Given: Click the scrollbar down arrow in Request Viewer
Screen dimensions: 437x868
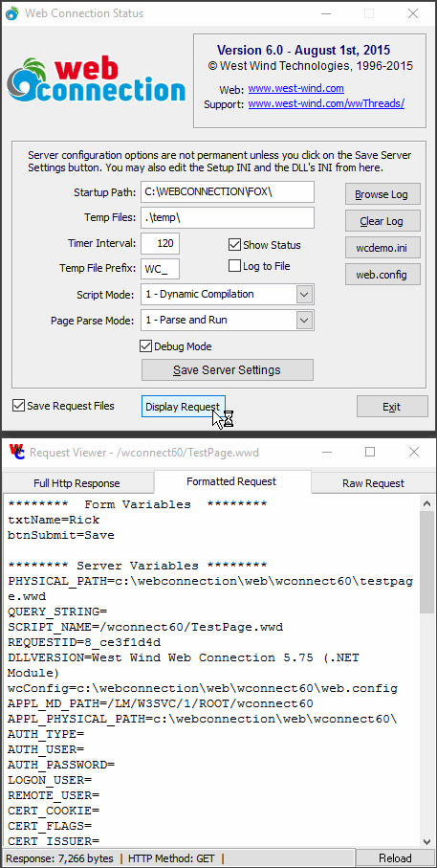Looking at the screenshot, I should [426, 839].
